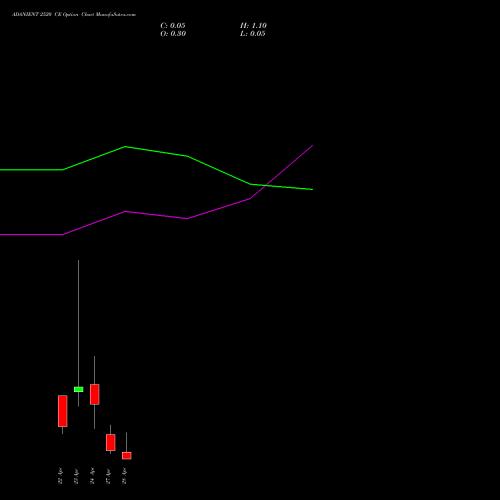The image size is (500, 500).
Task: Click the first red candlestick at 22 Apr
Action: tap(62, 411)
